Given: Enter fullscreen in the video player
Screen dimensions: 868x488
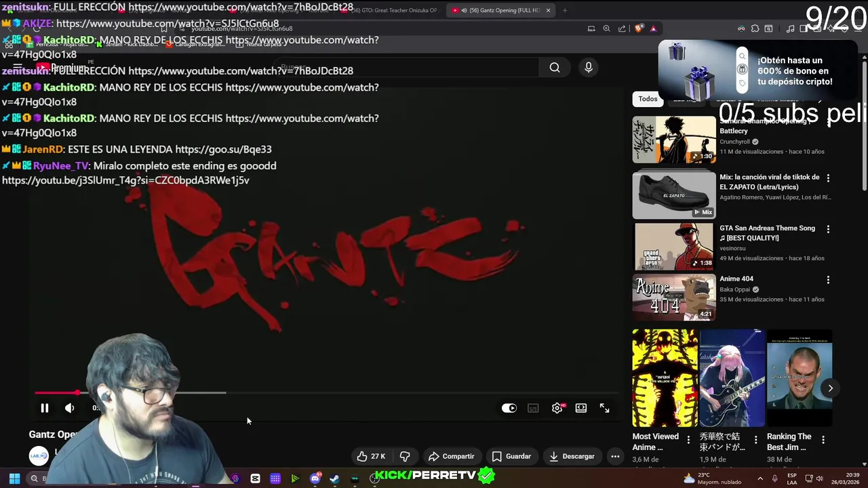Looking at the screenshot, I should [x=604, y=408].
